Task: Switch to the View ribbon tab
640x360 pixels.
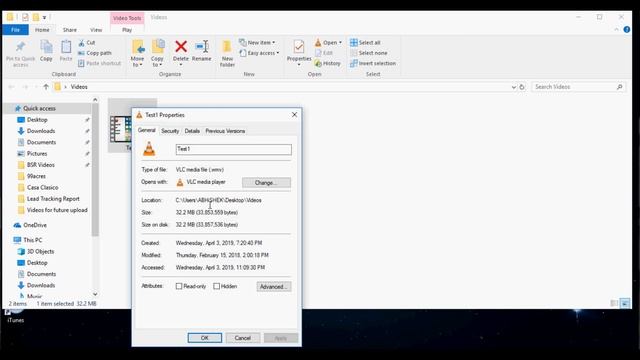Action: click(x=96, y=30)
